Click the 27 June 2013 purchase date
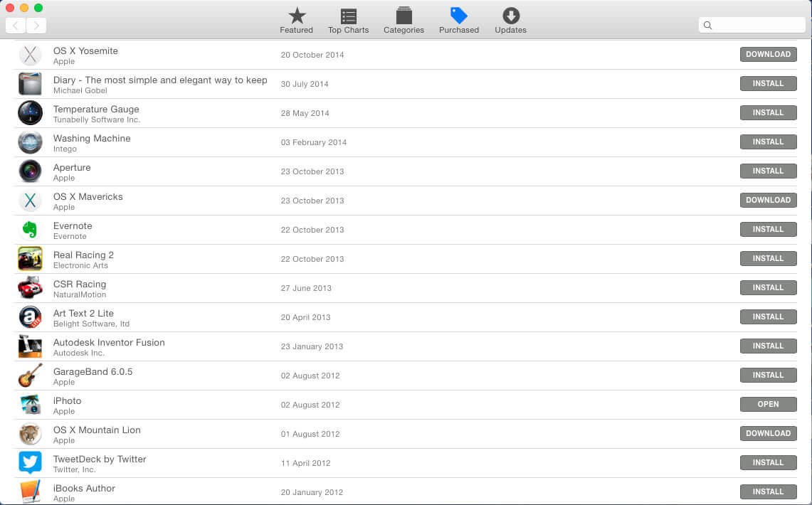 (306, 288)
